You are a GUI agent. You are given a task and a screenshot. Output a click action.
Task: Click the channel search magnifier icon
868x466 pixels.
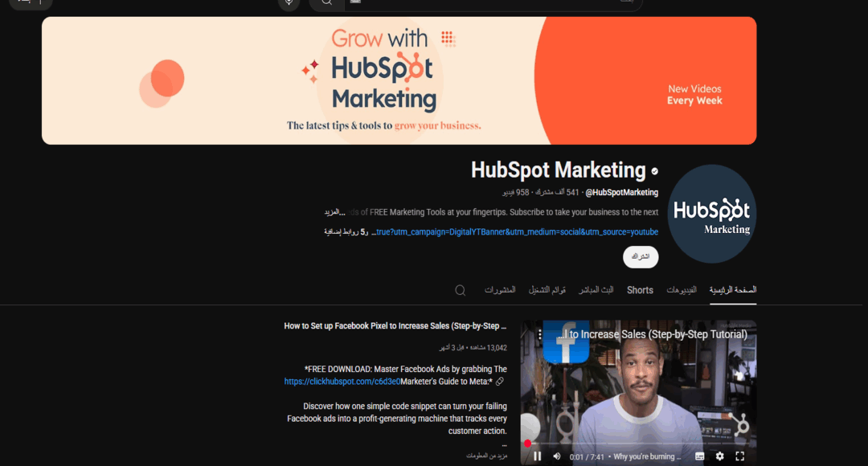coord(459,289)
